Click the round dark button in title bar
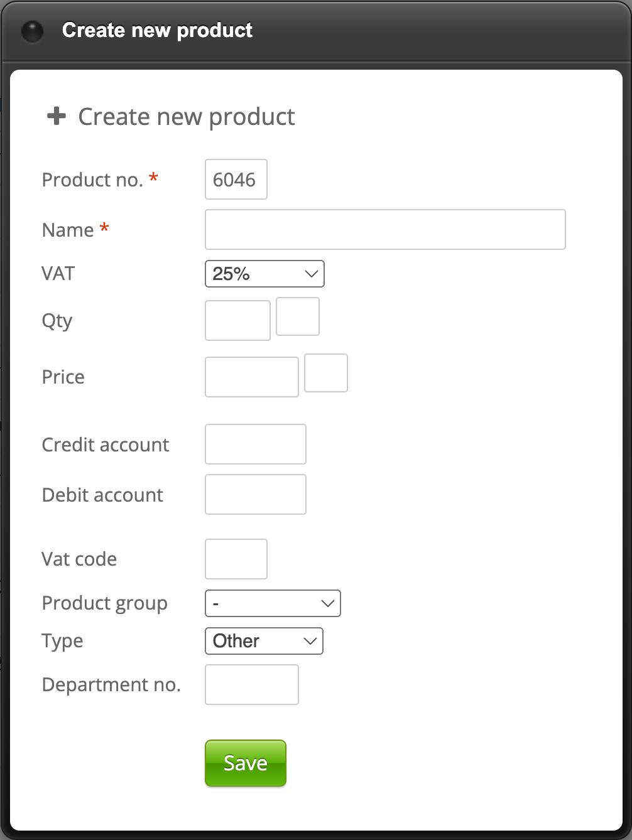632x840 pixels. coord(32,31)
